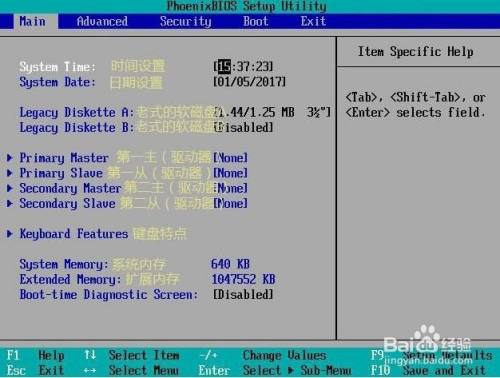Switch to the Main tab

36,21
